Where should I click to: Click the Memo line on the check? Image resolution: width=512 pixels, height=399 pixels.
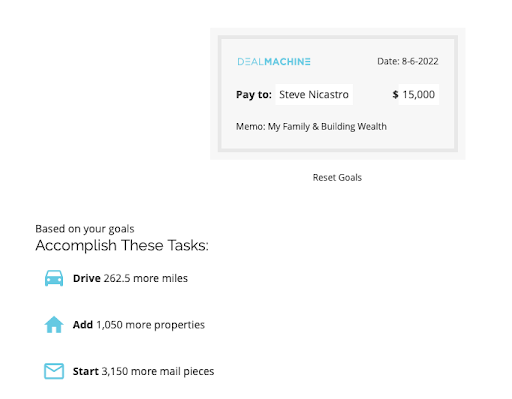click(311, 127)
